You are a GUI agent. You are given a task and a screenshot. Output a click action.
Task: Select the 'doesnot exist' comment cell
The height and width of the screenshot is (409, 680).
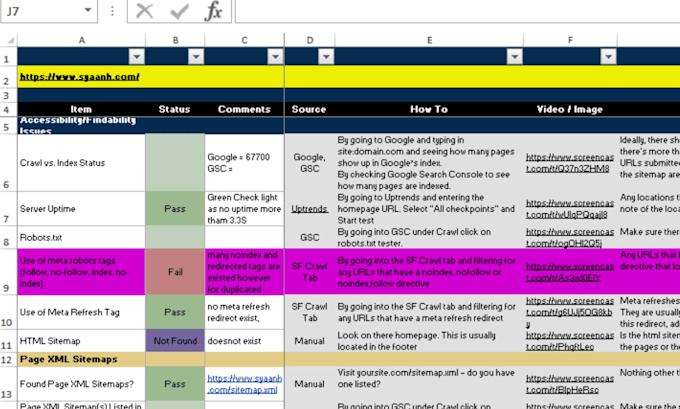click(x=245, y=341)
